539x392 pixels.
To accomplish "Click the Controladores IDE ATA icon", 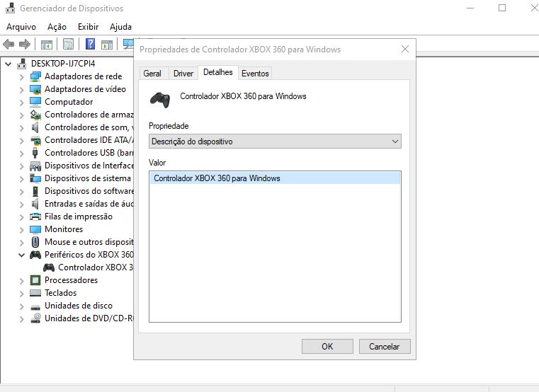I will click(35, 140).
